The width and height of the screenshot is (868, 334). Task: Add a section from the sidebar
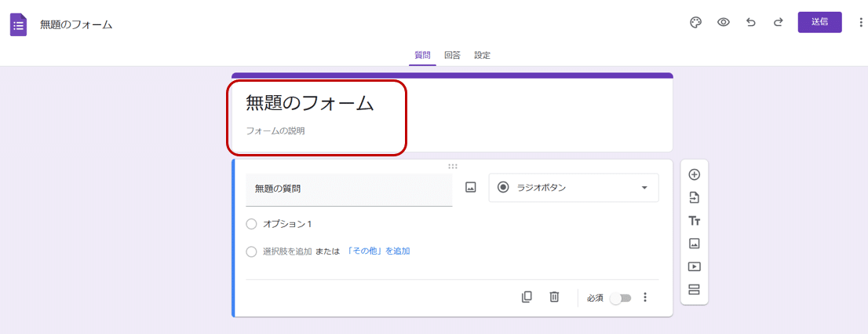[x=694, y=290]
